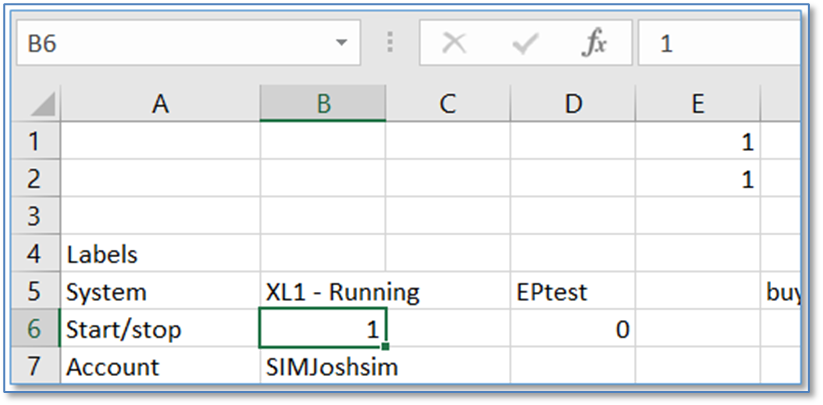Open Insert Function fx dialog
The width and height of the screenshot is (823, 405).
(595, 44)
